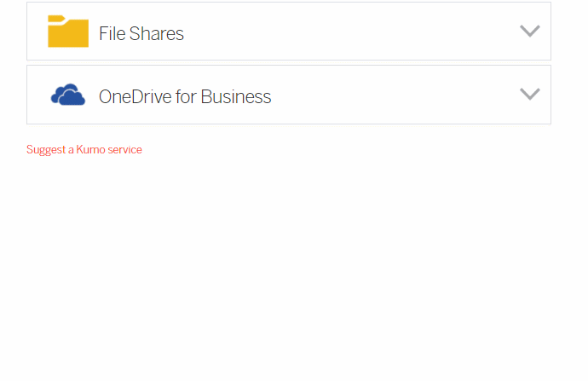Screen dimensions: 588x381
Task: Select the cloud logo beside OneDrive for Business
Action: (68, 95)
